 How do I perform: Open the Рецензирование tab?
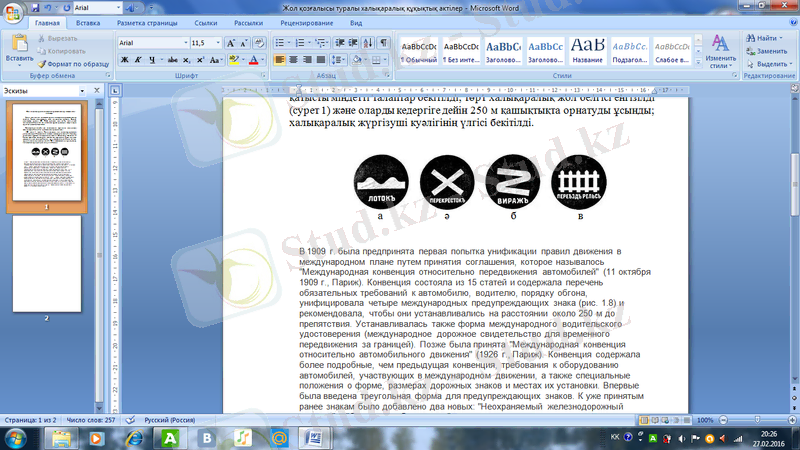(307, 23)
